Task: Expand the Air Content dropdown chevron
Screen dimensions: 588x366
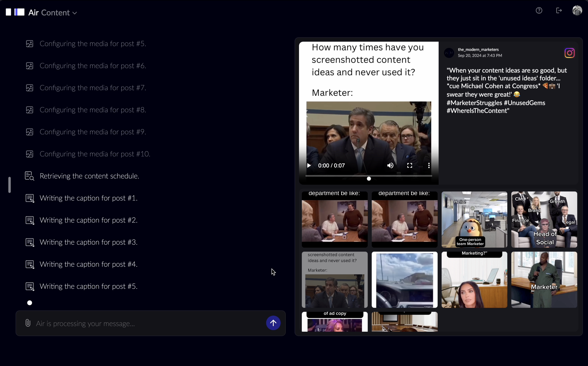Action: pos(75,13)
